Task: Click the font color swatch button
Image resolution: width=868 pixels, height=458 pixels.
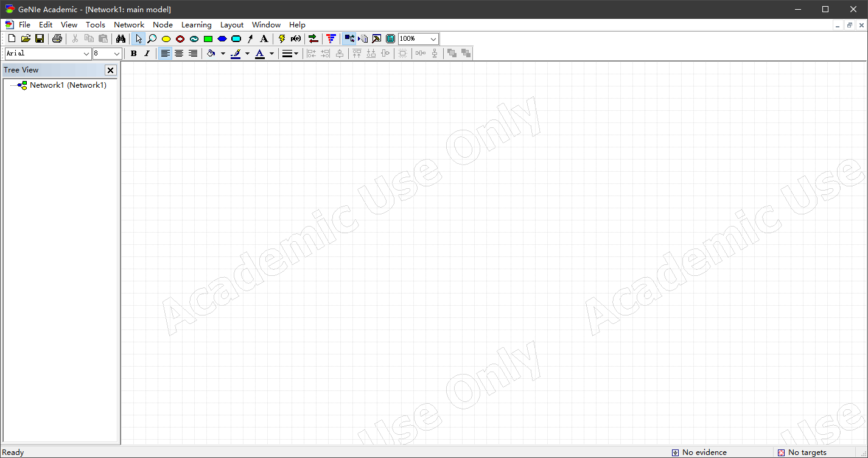Action: pyautogui.click(x=260, y=54)
